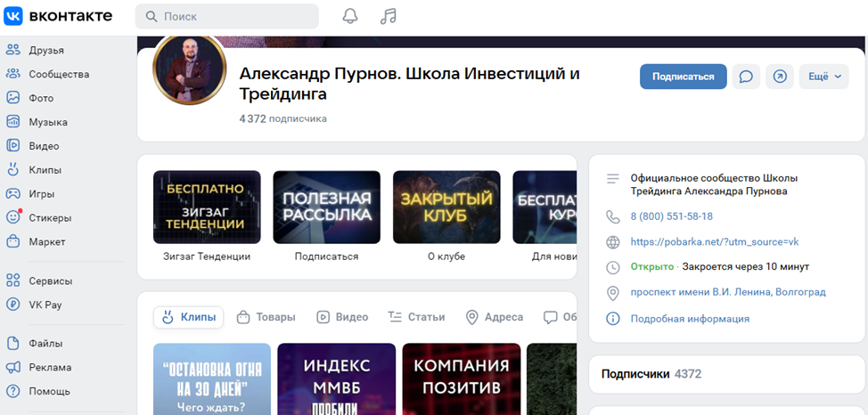Viewport: 868px width, 415px height.
Task: Open the music player note icon
Action: [x=389, y=16]
